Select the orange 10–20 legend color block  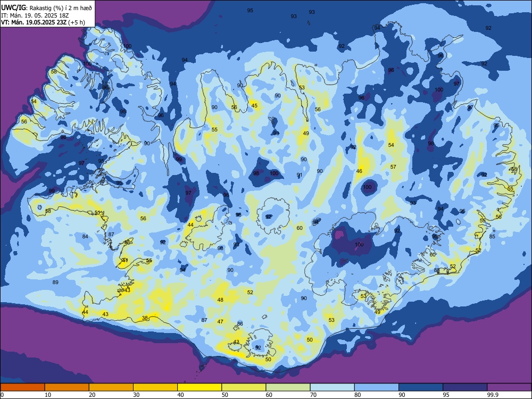pos(67,387)
